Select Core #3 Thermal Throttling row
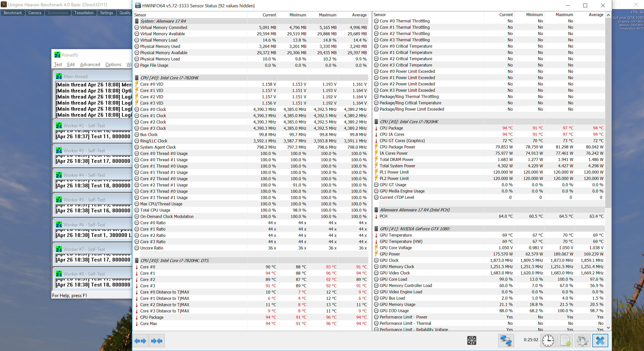This screenshot has height=351, width=644. point(489,40)
